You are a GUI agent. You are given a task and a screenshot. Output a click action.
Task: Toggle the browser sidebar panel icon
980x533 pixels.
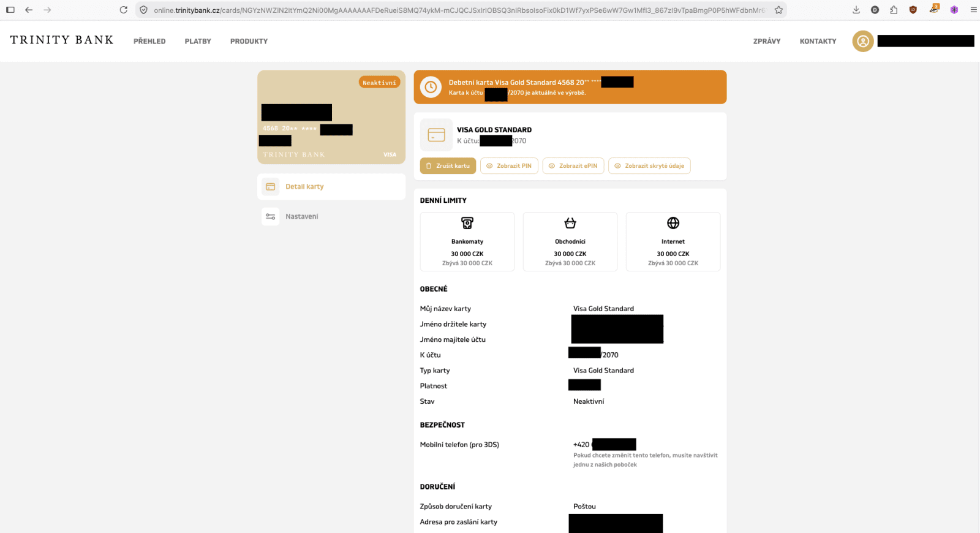(x=10, y=10)
